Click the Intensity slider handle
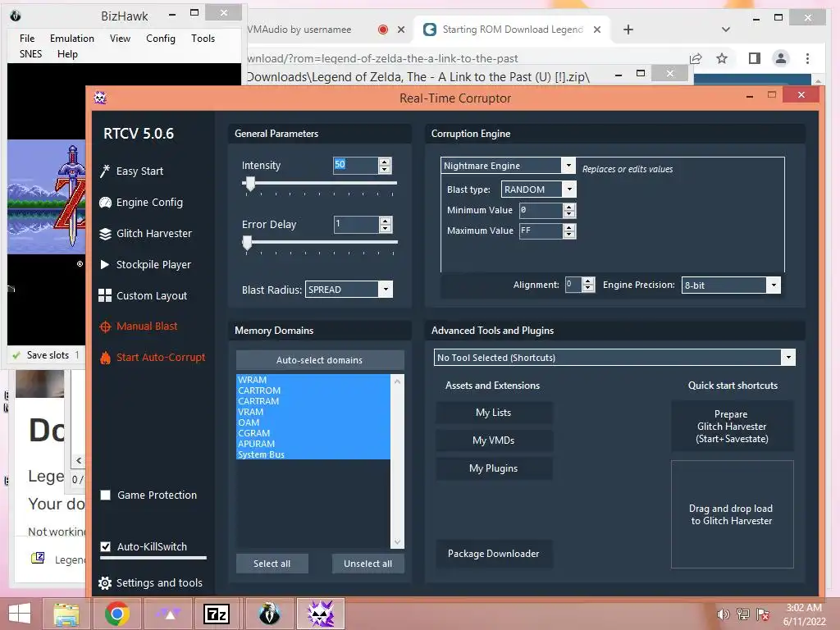This screenshot has height=630, width=840. coord(250,184)
